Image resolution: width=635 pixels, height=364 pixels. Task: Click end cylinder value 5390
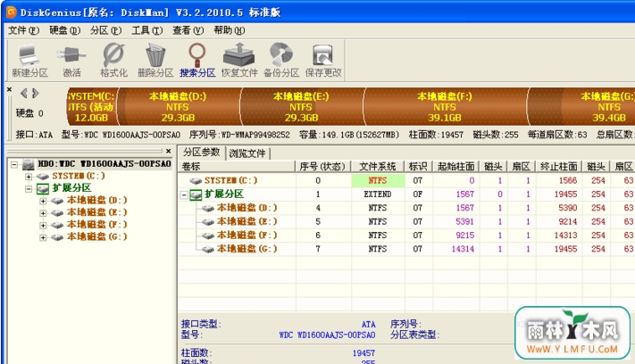coord(567,208)
